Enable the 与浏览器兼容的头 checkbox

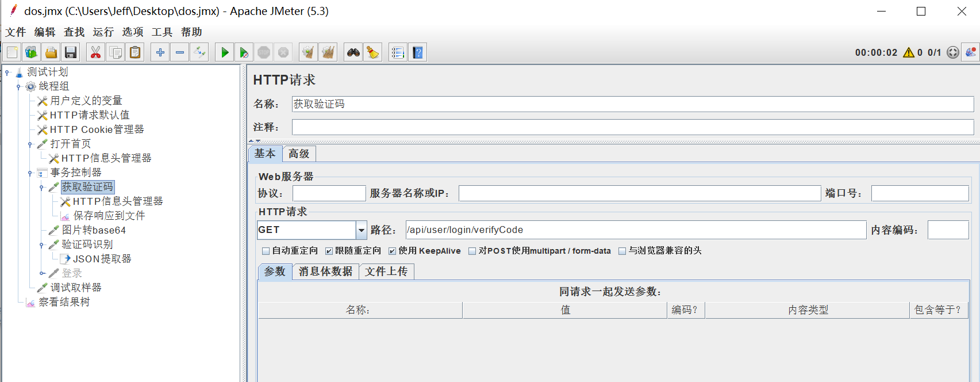click(x=622, y=251)
